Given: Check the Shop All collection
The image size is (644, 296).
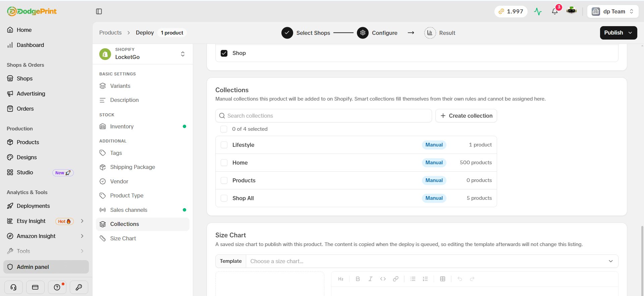Looking at the screenshot, I should 224,198.
